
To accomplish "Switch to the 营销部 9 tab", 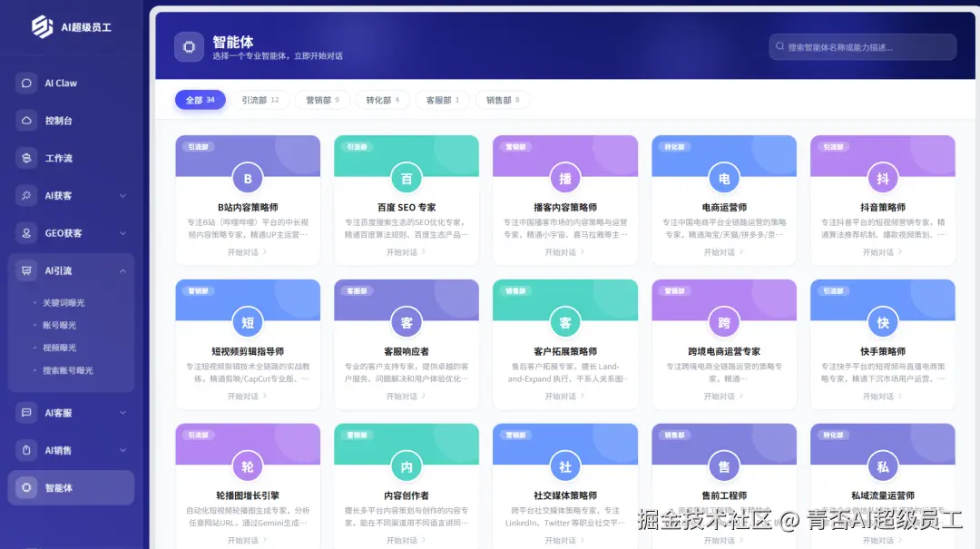I will 322,100.
